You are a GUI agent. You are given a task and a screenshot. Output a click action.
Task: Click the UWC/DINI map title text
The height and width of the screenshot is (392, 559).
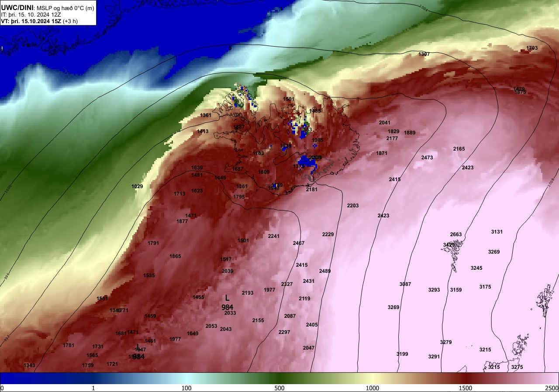(x=17, y=7)
